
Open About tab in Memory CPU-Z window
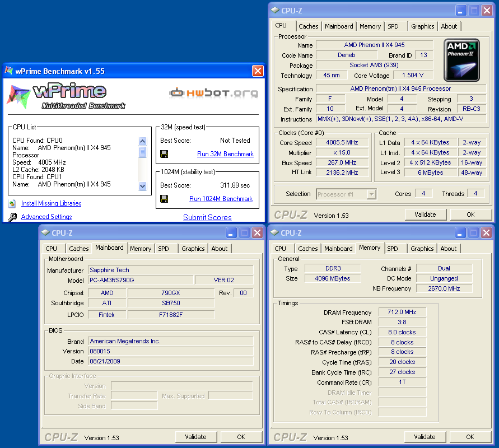point(449,249)
